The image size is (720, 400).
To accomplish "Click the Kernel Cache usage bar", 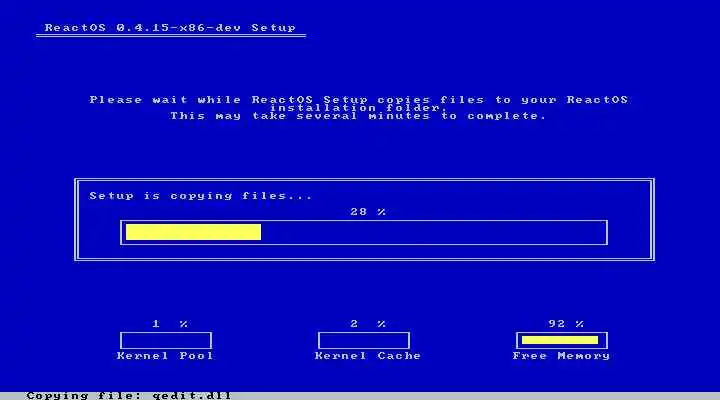I will click(364, 341).
